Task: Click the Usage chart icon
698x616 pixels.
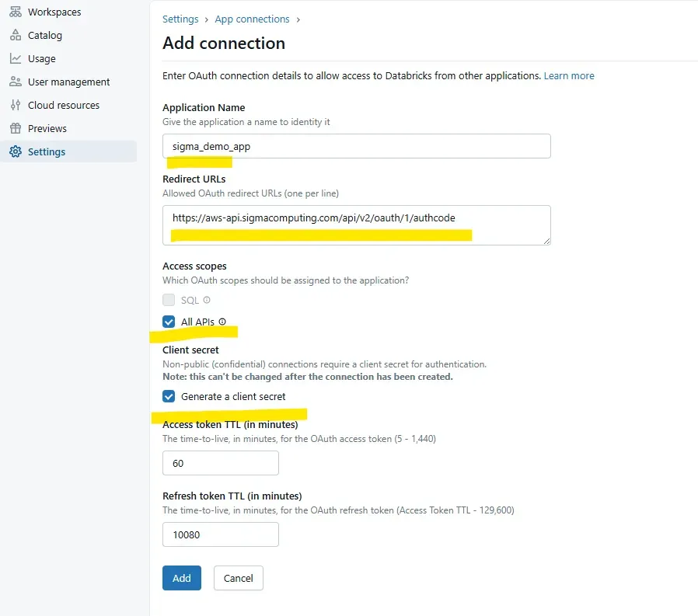Action: [x=16, y=59]
